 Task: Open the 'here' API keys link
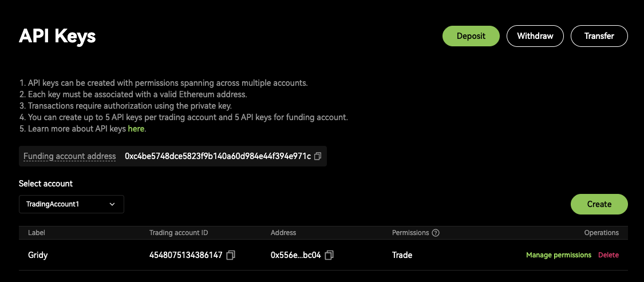tap(136, 129)
